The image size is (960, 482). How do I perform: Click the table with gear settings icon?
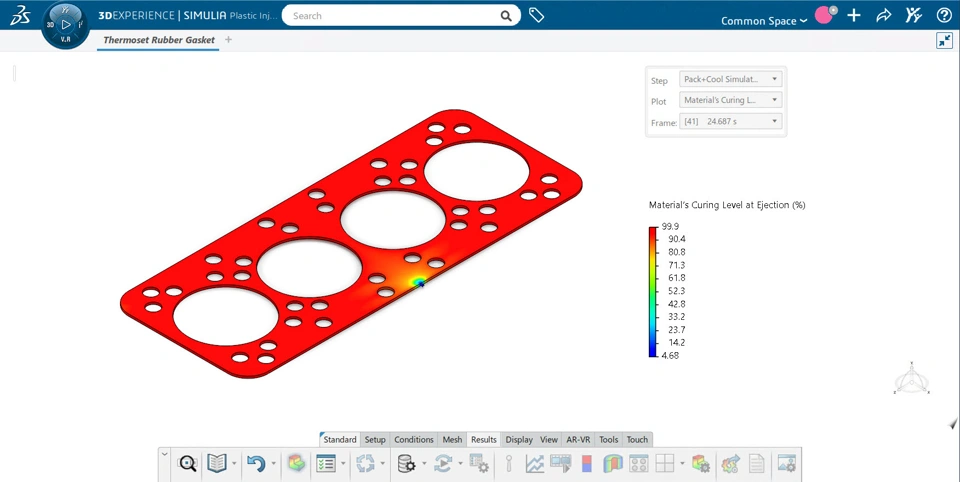click(x=479, y=464)
